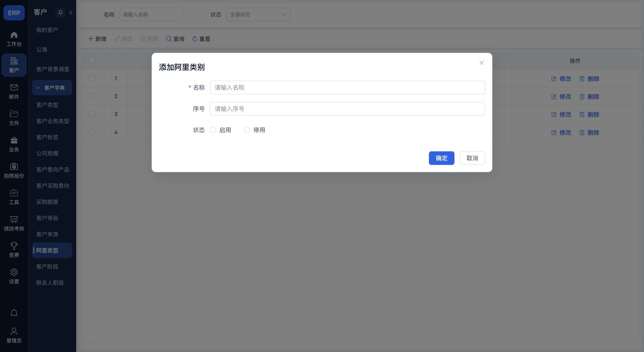Collapse the sidebar with double-chevron icon

pyautogui.click(x=71, y=13)
